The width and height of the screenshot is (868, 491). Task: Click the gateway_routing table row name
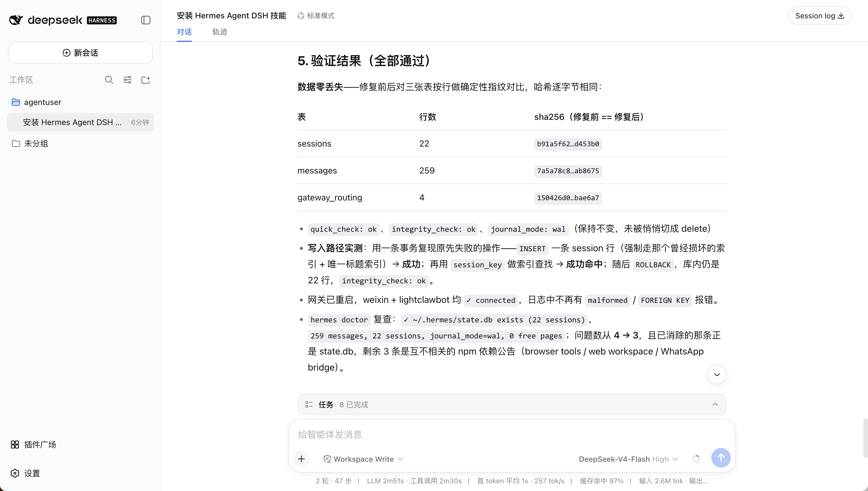pos(330,198)
